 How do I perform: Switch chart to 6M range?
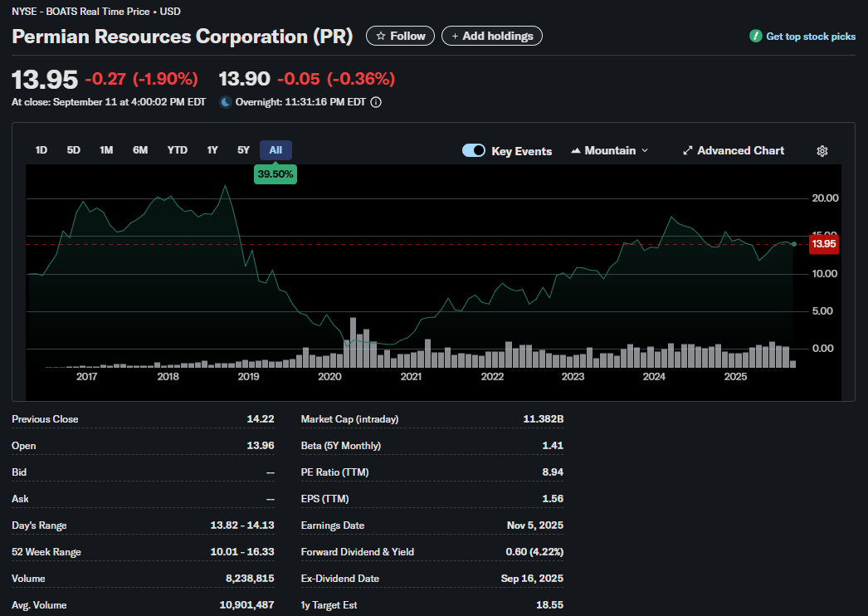click(140, 150)
